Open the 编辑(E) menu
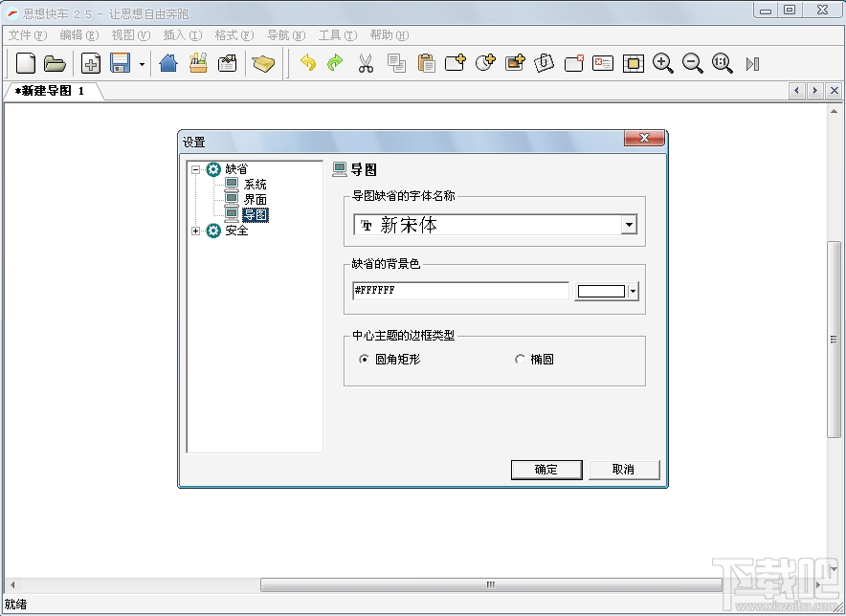The image size is (846, 616). (x=78, y=35)
